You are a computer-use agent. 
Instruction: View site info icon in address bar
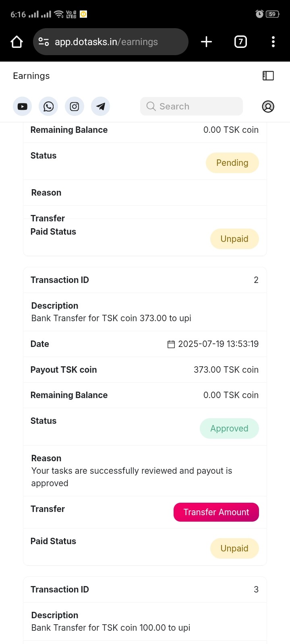43,42
